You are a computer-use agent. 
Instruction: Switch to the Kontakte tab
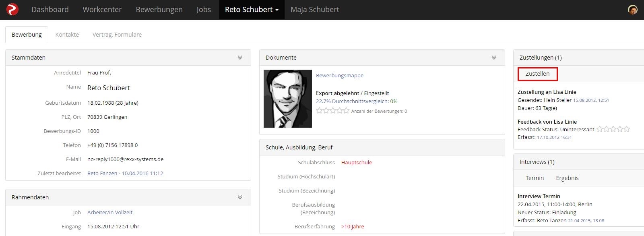67,35
